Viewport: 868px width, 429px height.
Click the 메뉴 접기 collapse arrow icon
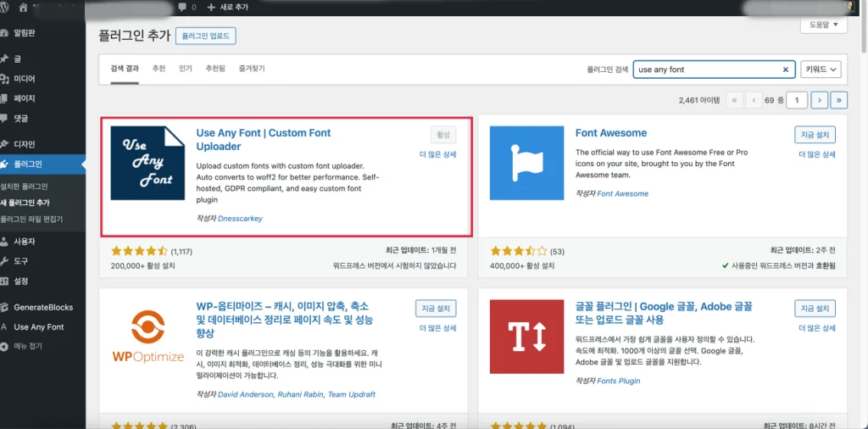(4, 347)
